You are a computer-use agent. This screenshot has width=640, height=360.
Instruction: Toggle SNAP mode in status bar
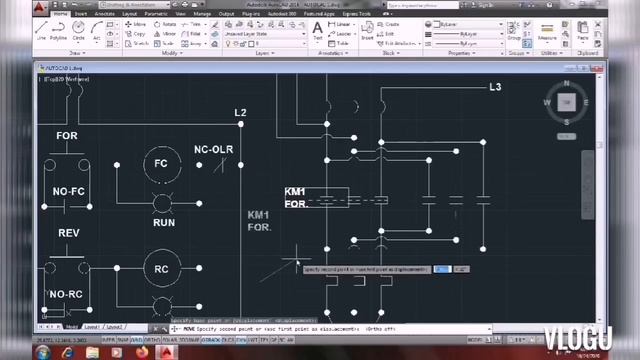click(123, 340)
